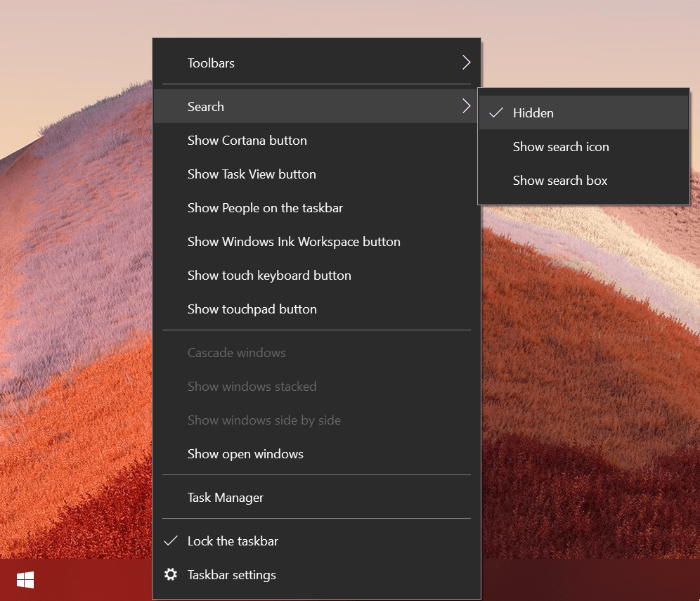Enable Show Windows Ink Workspace button
This screenshot has height=601, width=700.
pyautogui.click(x=293, y=242)
